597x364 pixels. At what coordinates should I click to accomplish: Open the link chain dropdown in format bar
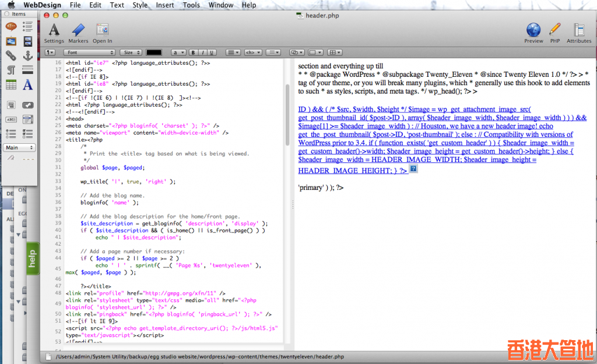(x=297, y=52)
